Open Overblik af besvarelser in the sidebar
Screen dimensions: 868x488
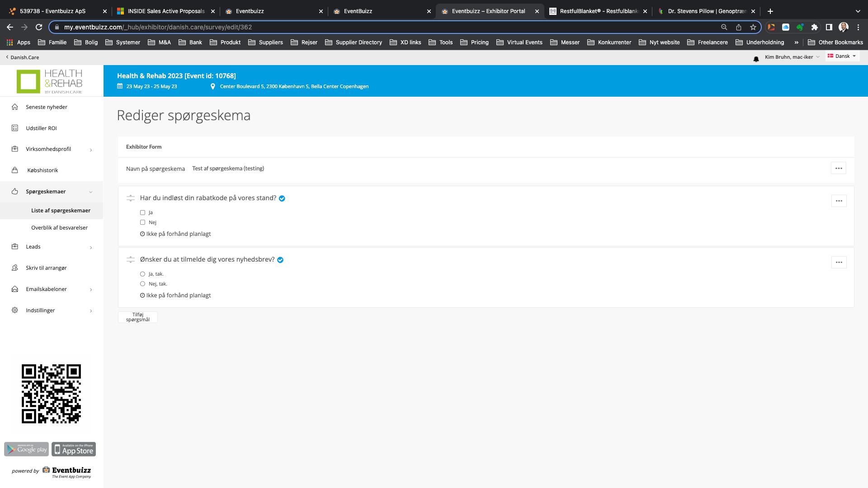[59, 228]
